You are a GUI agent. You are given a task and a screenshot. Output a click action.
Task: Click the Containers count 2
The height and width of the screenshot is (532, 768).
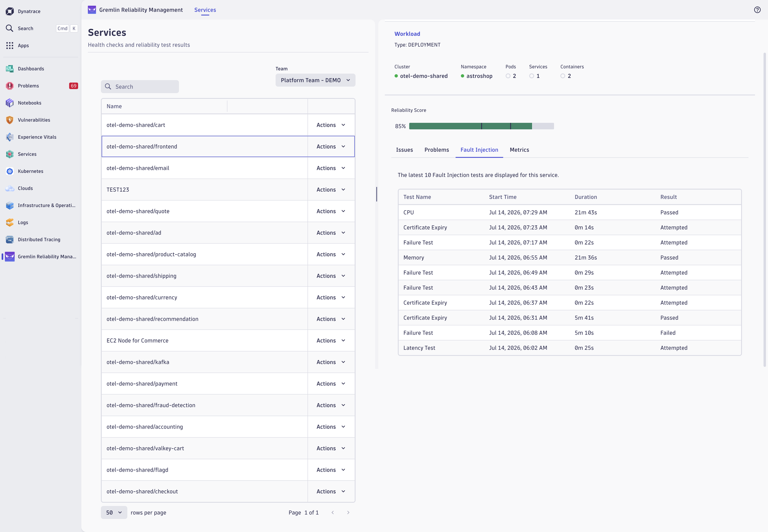(569, 76)
